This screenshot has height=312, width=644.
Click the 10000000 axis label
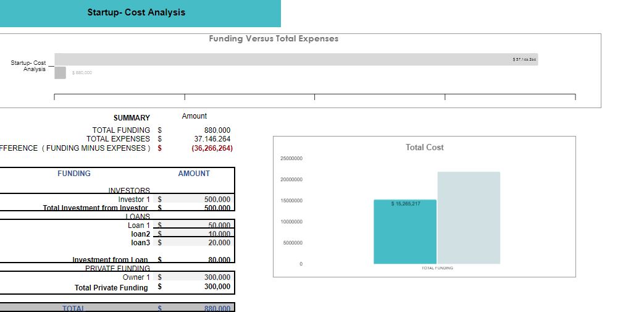(291, 222)
